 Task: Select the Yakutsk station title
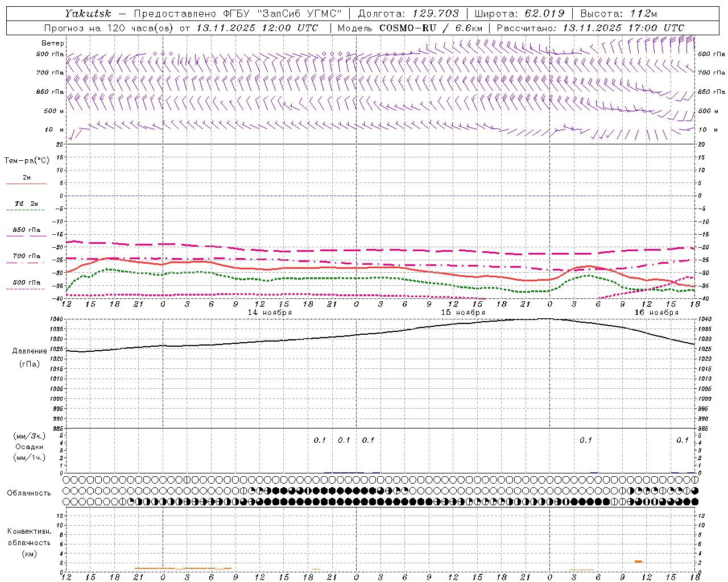88,14
